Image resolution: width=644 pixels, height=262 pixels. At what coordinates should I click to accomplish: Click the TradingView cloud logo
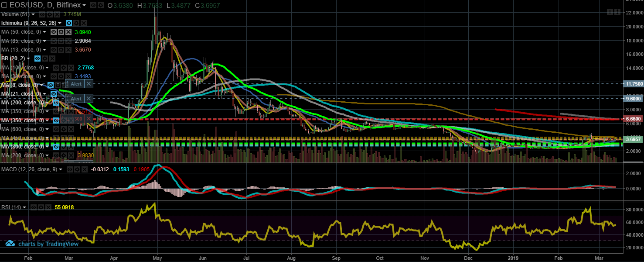[x=10, y=243]
